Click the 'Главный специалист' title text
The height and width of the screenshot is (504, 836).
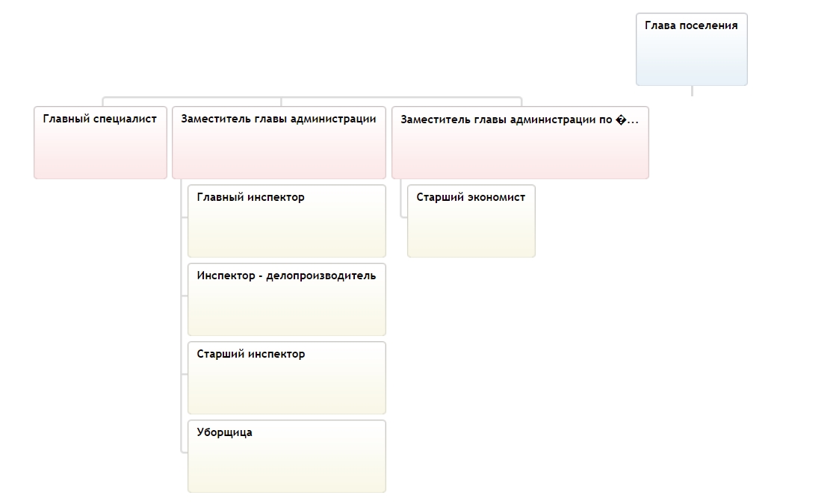click(x=99, y=119)
